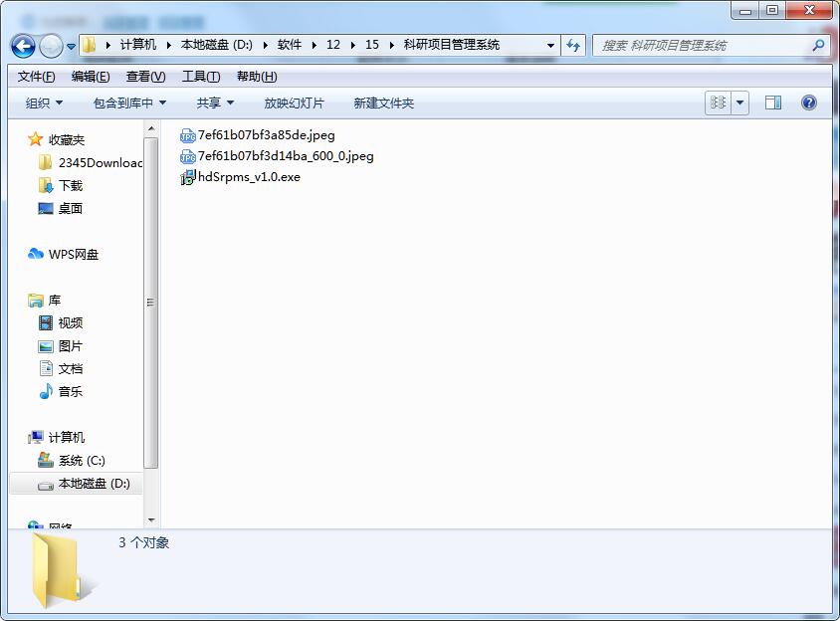Select 桌面 in the navigation pane

pos(61,208)
